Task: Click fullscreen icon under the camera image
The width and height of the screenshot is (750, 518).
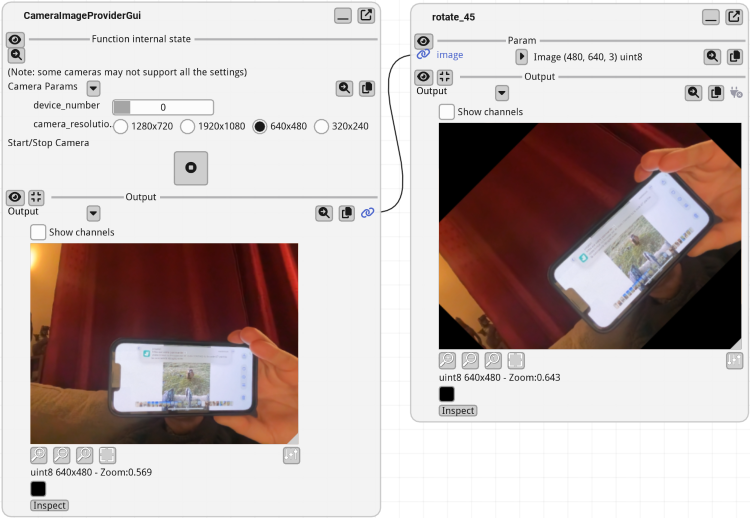Action: pyautogui.click(x=107, y=455)
